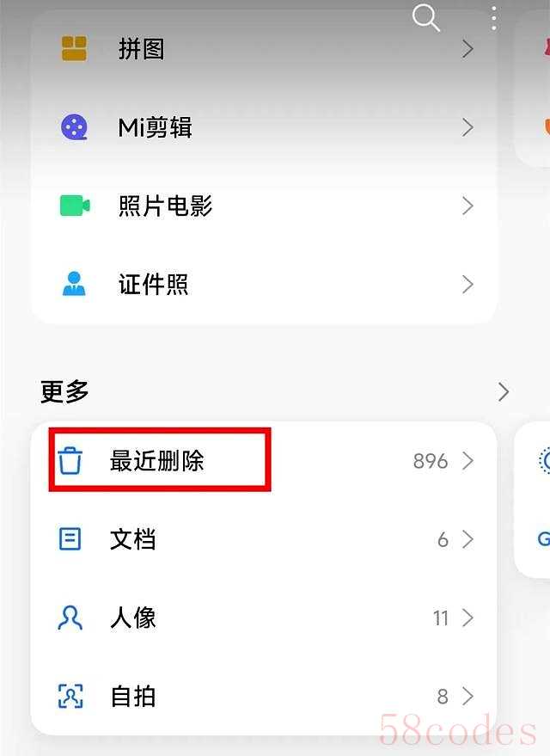Tap the search magnifier icon

pos(426,17)
